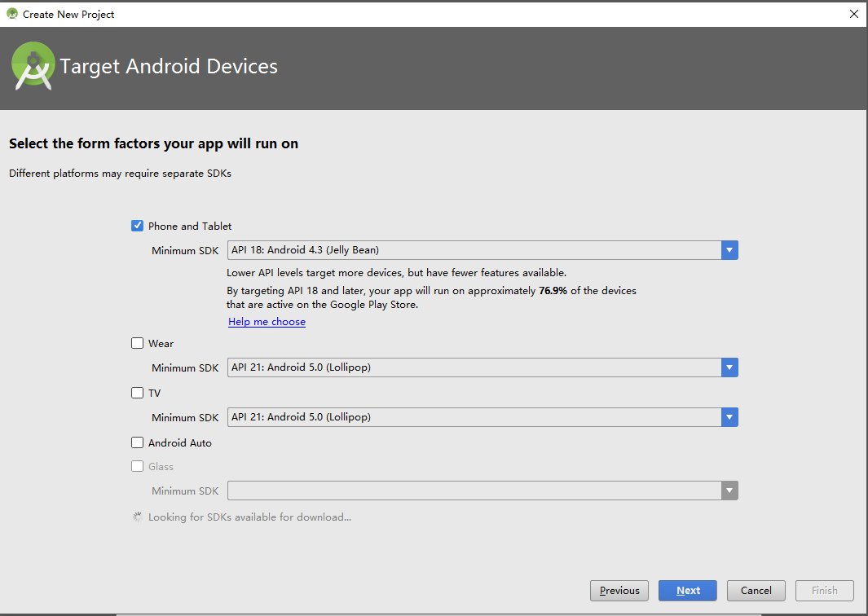Image resolution: width=868 pixels, height=616 pixels.
Task: Click the disabled Finish button
Action: pyautogui.click(x=824, y=590)
